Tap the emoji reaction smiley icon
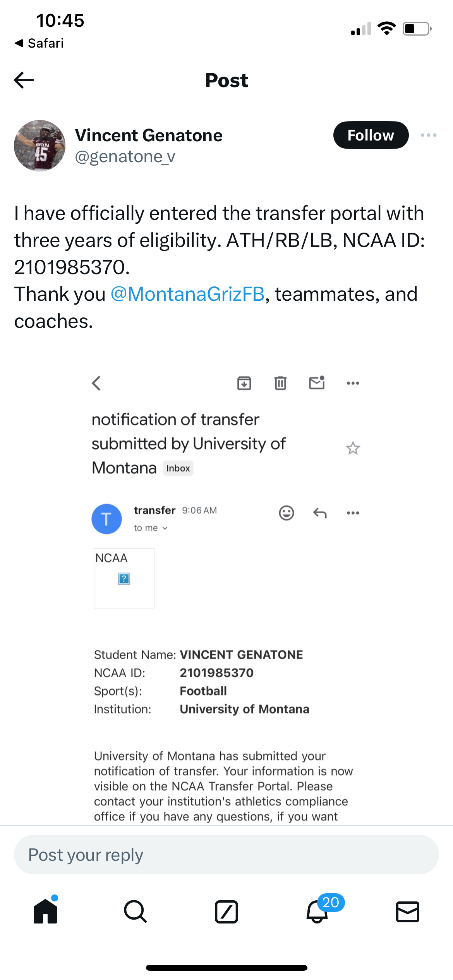This screenshot has width=453, height=980. 287,513
